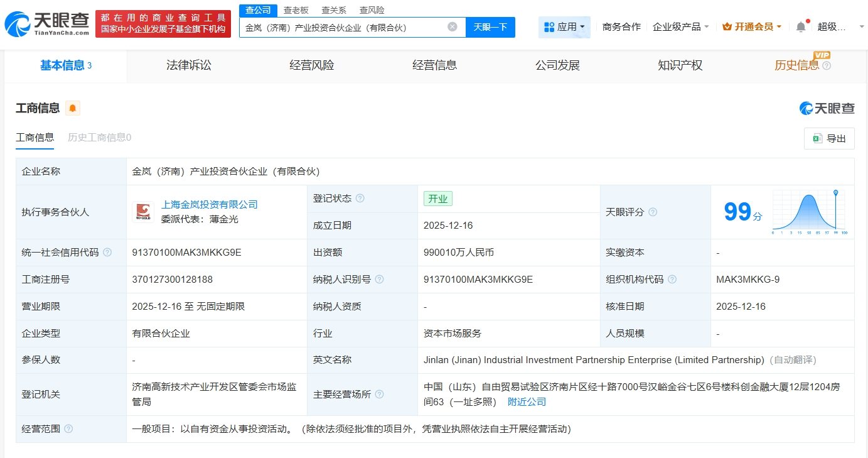The image size is (868, 458).
Task: Open the 上海金岚投资有限公司 link
Action: [210, 204]
